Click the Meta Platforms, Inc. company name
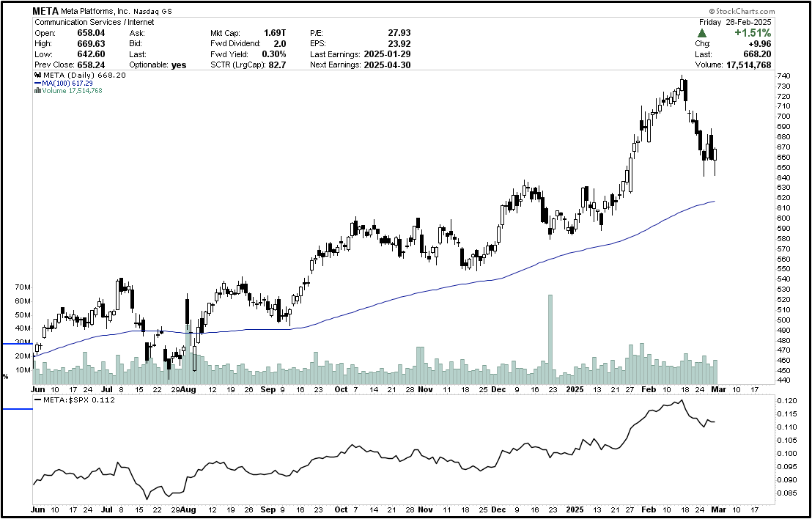 point(95,12)
